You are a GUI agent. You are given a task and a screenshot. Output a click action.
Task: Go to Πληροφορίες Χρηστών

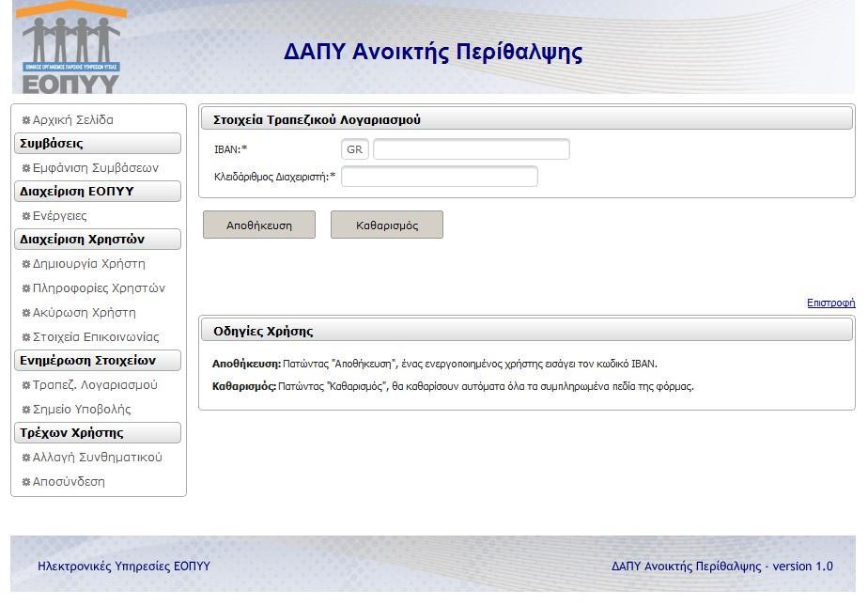(x=99, y=287)
